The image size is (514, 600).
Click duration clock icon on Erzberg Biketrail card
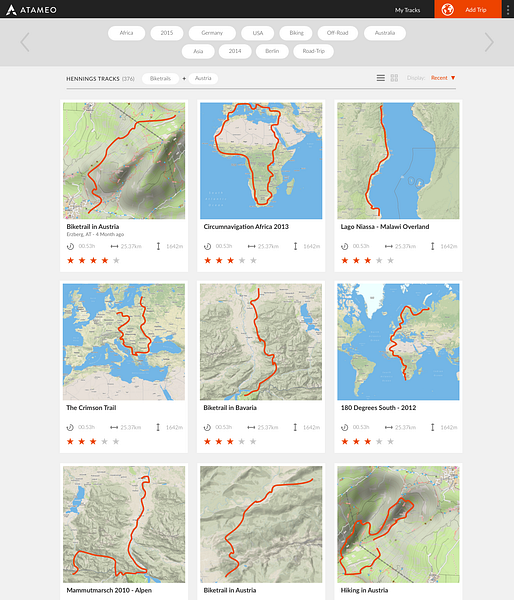(70, 246)
